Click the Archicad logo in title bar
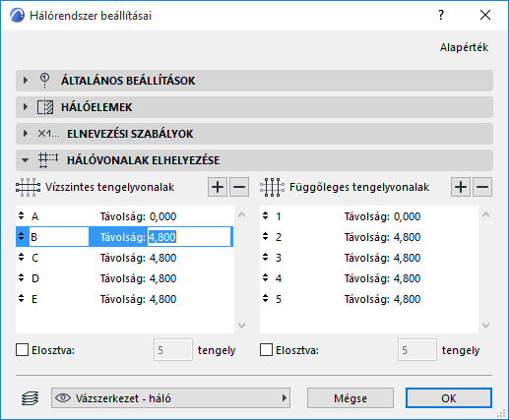 coord(17,15)
